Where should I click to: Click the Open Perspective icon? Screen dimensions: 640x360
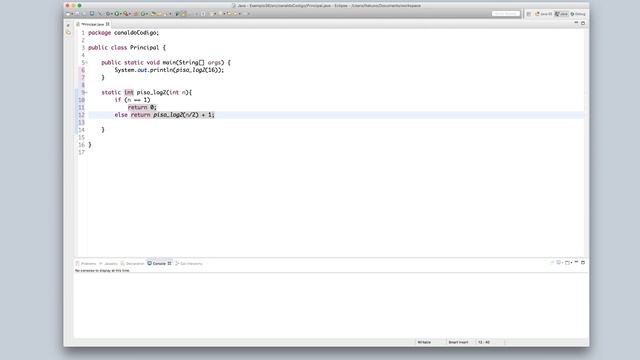click(529, 14)
